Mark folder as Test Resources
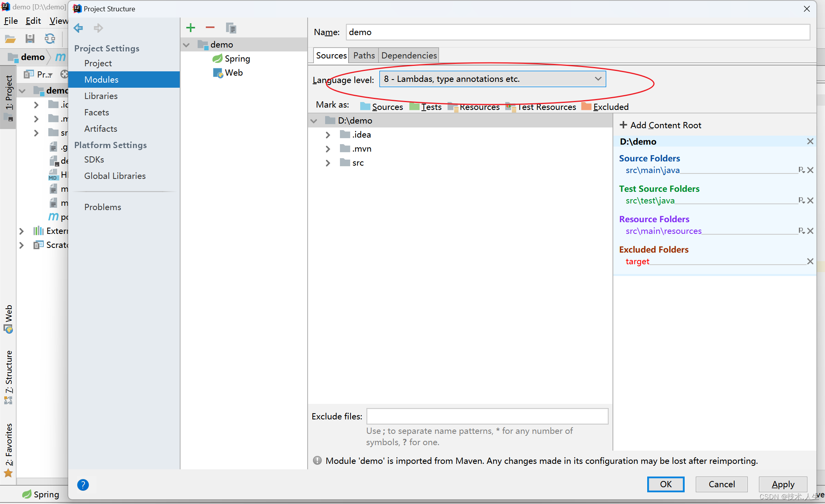825x504 pixels. point(541,106)
